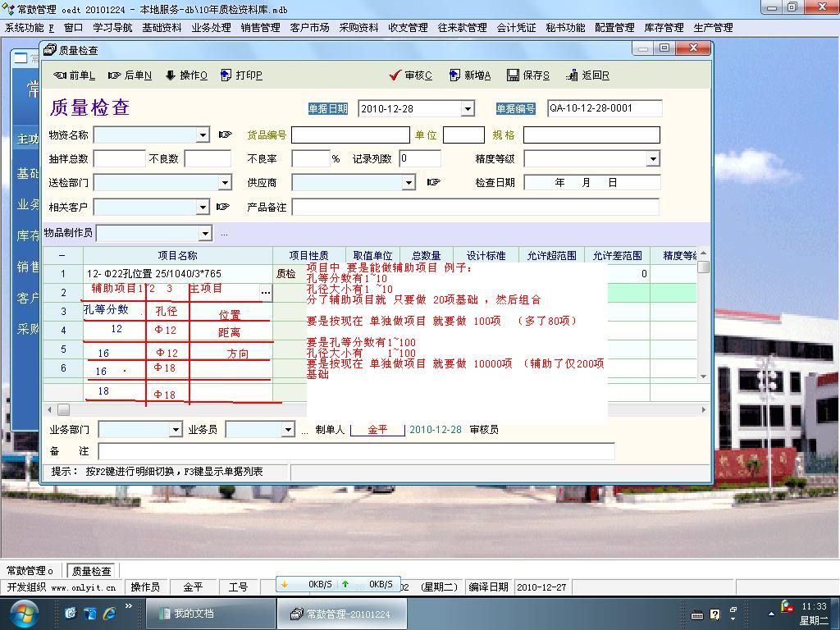Screen dimensions: 840x630
Task: Click the ellipsis button in grid row 2
Action: [265, 293]
